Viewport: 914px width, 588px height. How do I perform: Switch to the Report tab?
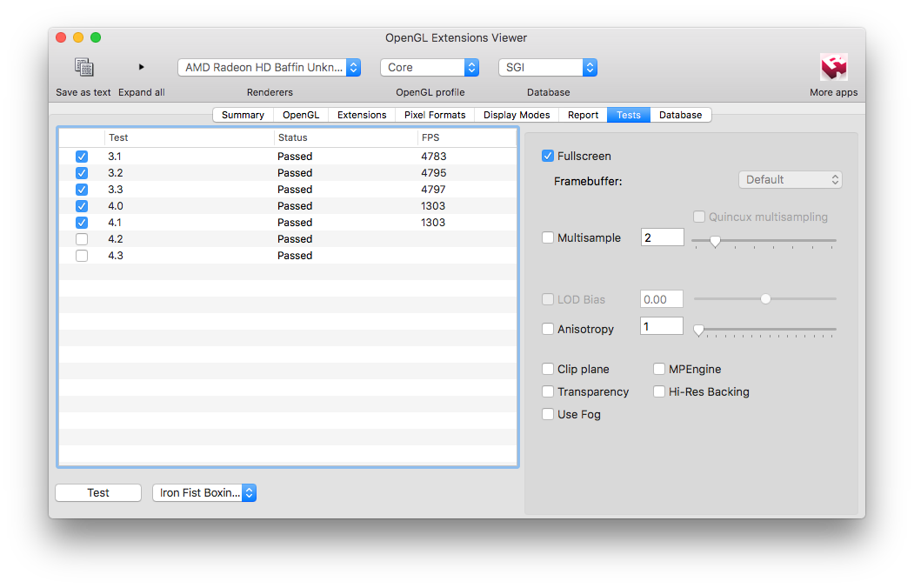(583, 115)
